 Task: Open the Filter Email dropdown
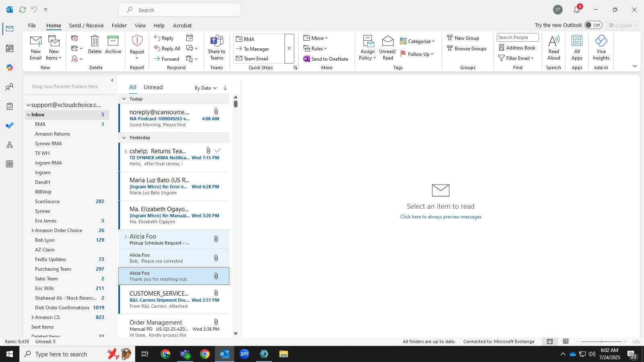pyautogui.click(x=516, y=58)
